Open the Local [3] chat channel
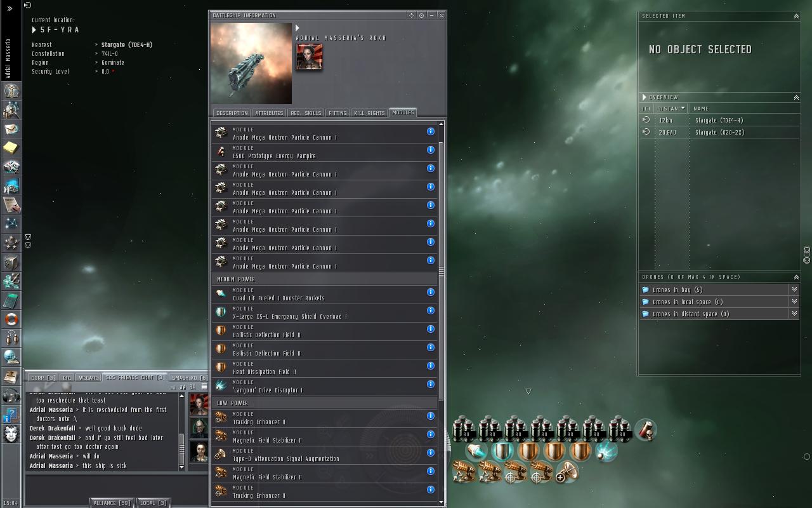 (x=154, y=503)
